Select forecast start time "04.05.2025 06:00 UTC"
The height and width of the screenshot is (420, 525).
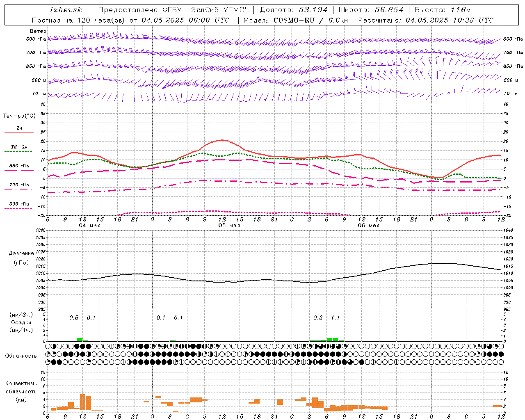click(185, 20)
